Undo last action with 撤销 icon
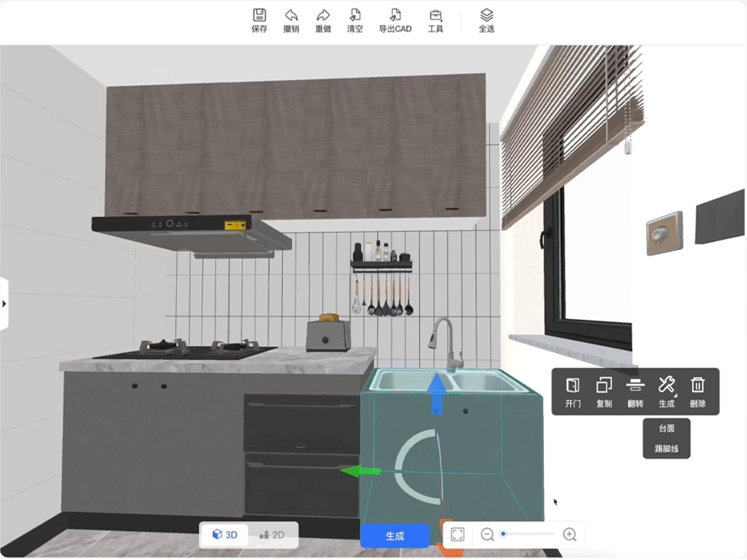Image resolution: width=747 pixels, height=560 pixels. [291, 21]
